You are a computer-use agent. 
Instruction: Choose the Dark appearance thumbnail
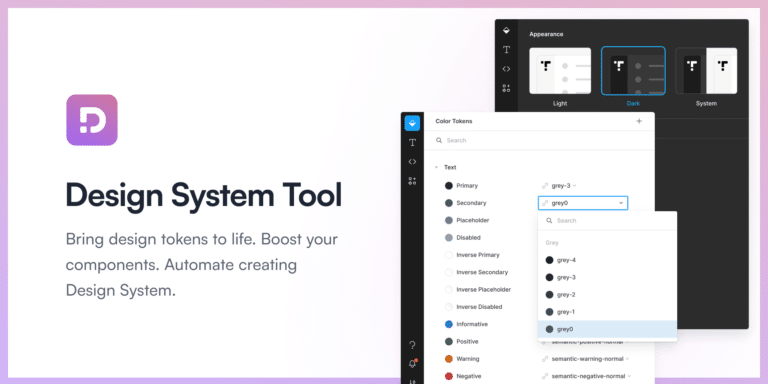(x=633, y=71)
